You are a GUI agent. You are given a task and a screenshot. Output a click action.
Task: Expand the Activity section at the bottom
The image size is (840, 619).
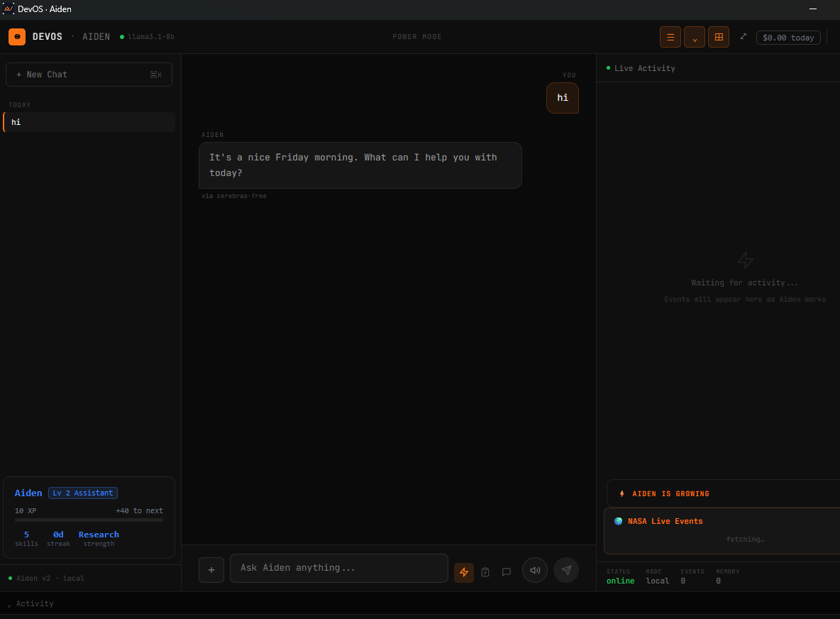(x=30, y=603)
